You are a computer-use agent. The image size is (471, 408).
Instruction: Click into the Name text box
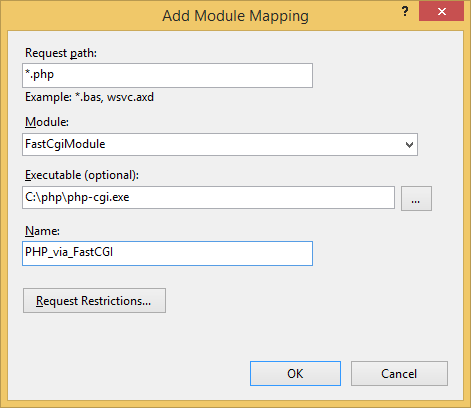(x=167, y=254)
